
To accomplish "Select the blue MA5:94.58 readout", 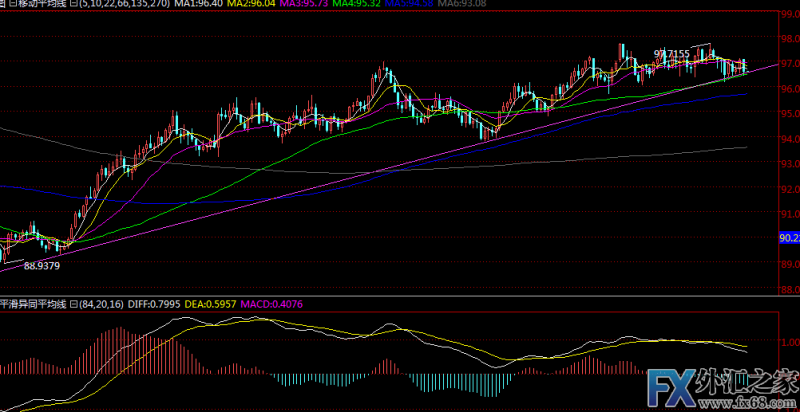I will (409, 3).
